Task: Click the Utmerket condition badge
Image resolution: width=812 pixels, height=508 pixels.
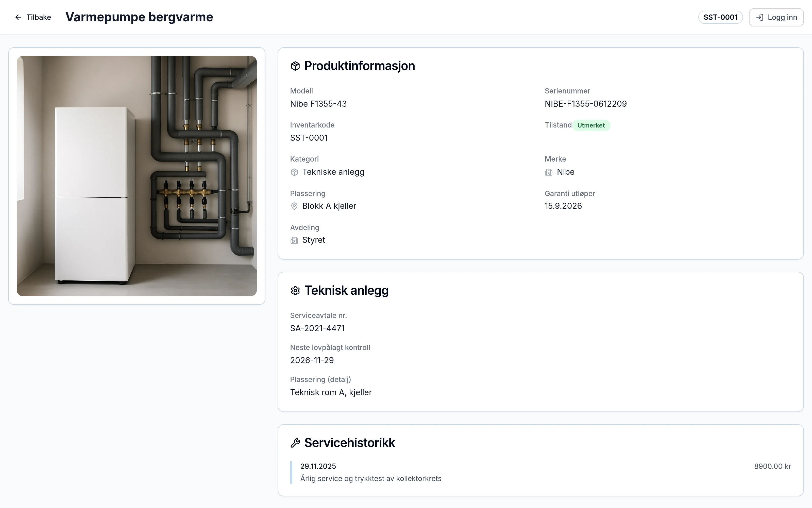Action: tap(591, 125)
